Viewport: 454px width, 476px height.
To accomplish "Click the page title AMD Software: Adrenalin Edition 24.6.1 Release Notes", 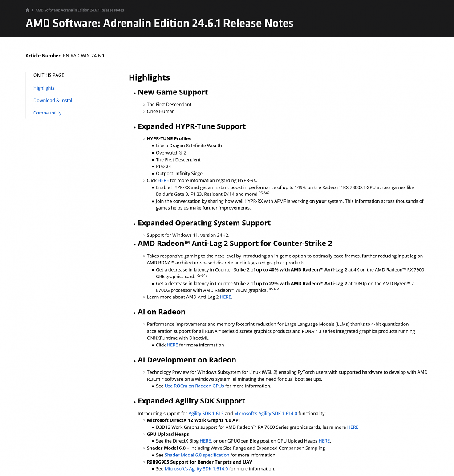I will pyautogui.click(x=159, y=23).
